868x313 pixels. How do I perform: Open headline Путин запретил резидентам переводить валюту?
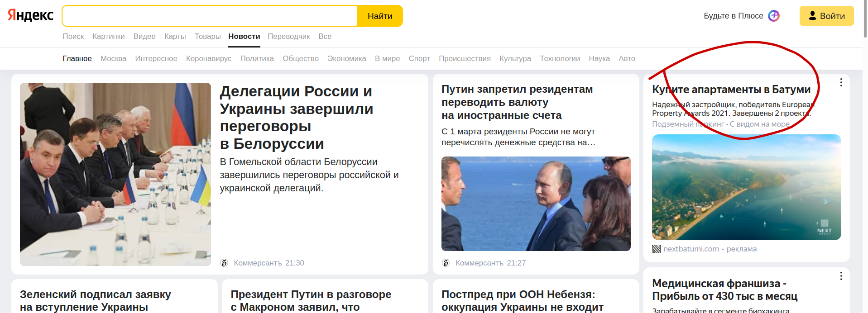(517, 102)
